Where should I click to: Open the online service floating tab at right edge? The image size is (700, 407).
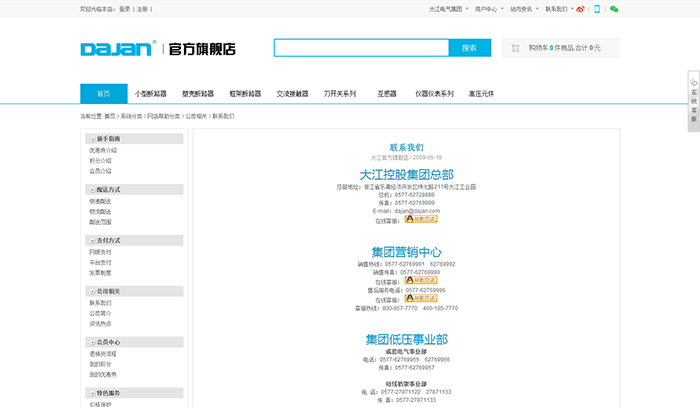coord(694,101)
